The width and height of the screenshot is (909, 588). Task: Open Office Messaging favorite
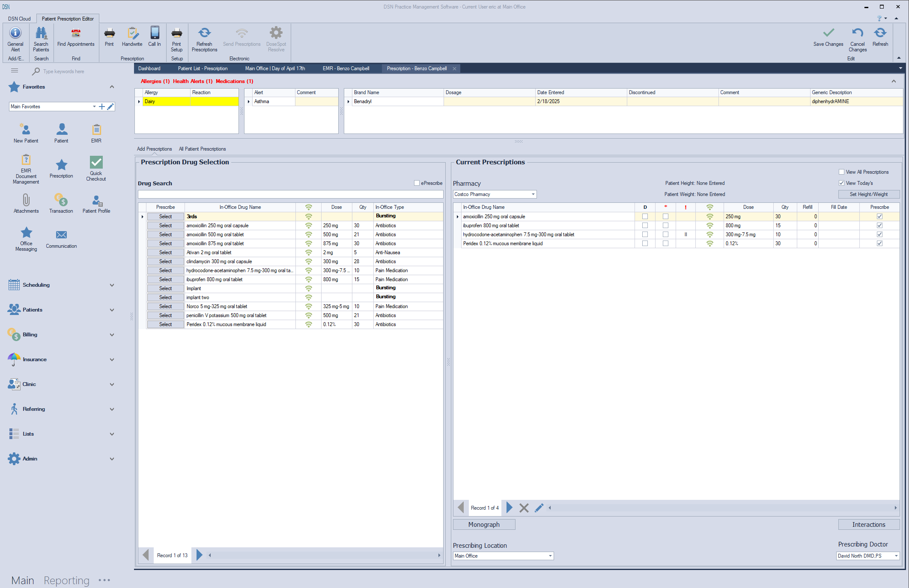[x=26, y=233]
